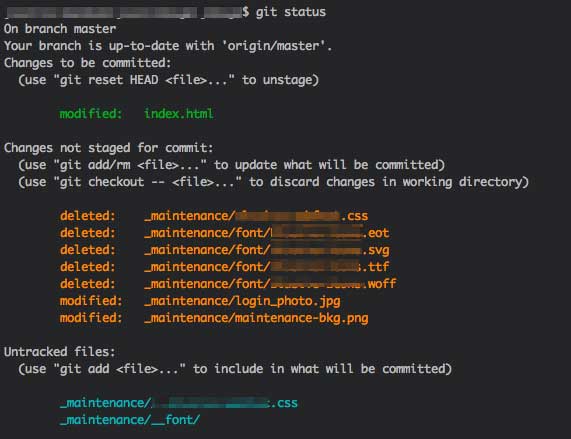This screenshot has width=571, height=439.
Task: Select the 'On branch master' line
Action: point(60,29)
